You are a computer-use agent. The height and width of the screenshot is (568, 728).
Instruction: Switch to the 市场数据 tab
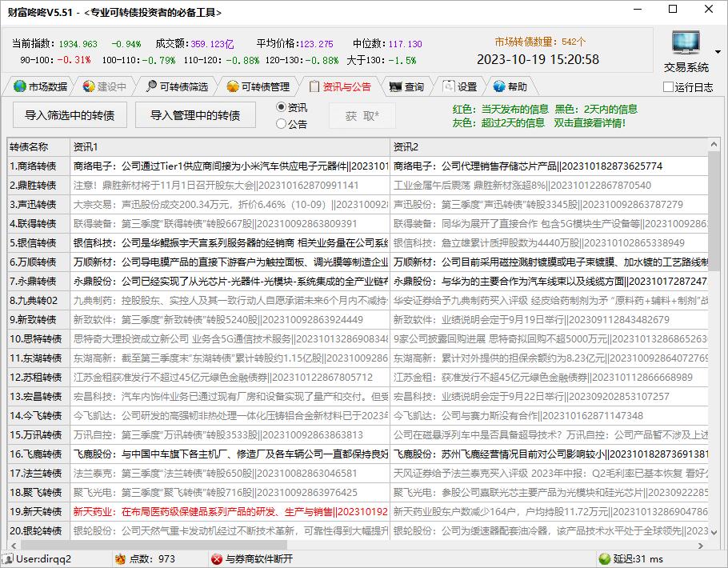40,86
